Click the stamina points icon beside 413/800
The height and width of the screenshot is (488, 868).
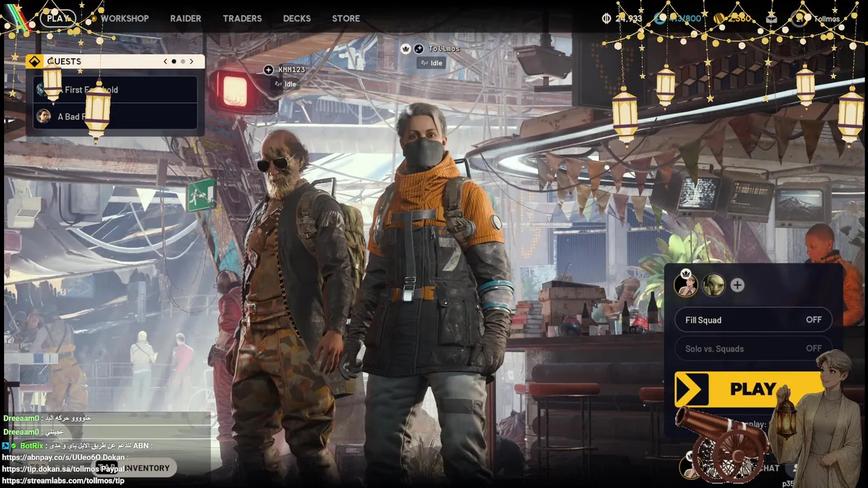click(660, 18)
